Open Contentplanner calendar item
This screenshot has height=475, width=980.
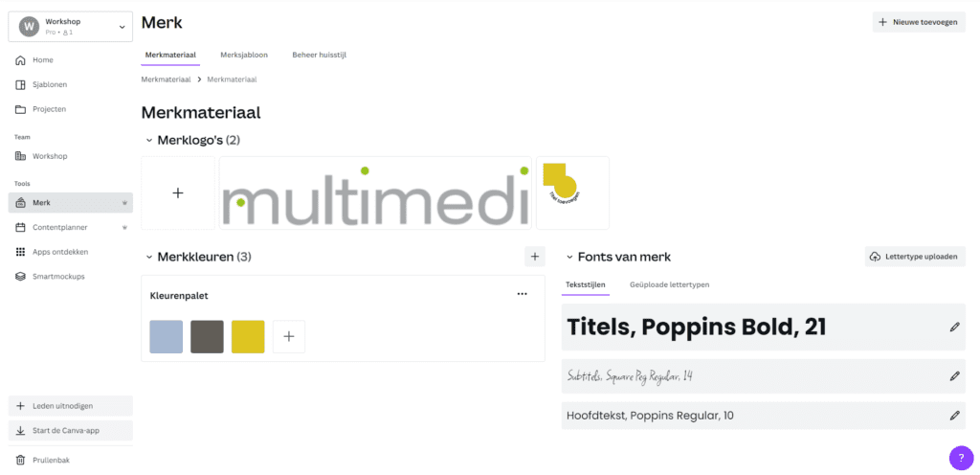click(70, 228)
